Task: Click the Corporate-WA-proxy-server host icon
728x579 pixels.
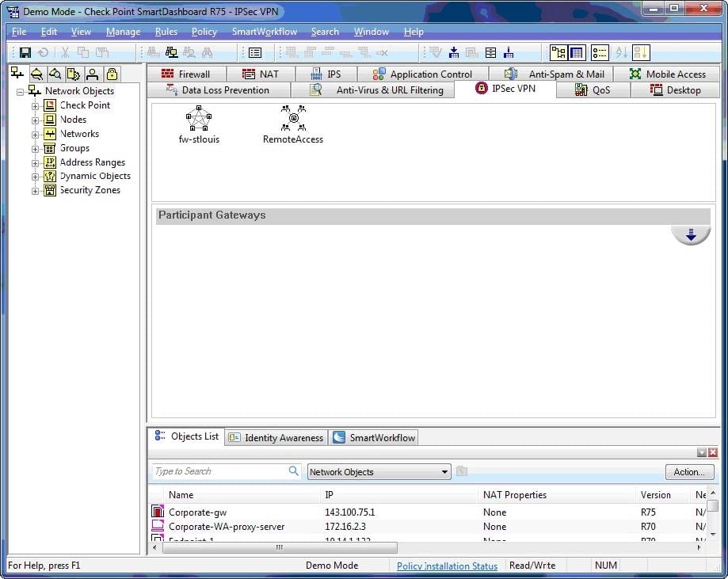Action: pos(158,526)
